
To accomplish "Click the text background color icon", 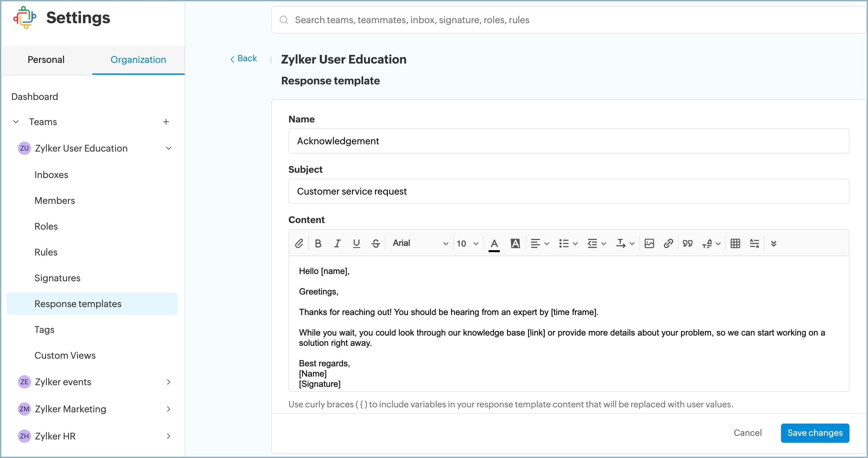I will pos(515,243).
